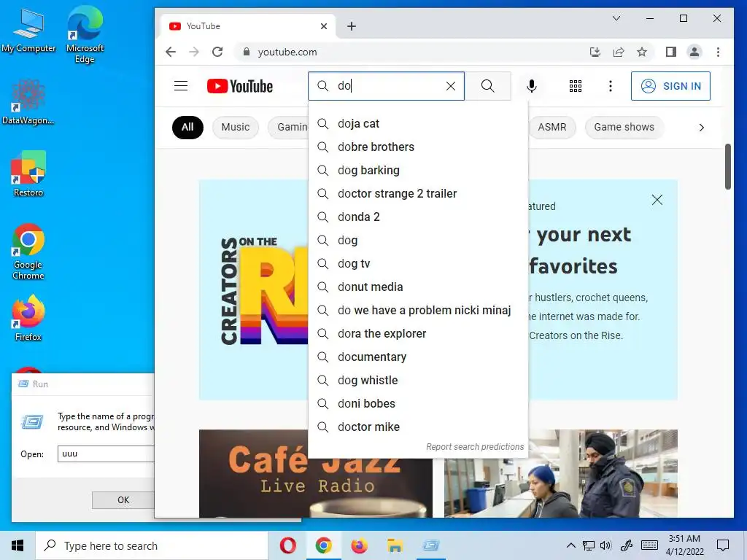Click the Open field in Run dialog
747x560 pixels.
click(106, 454)
